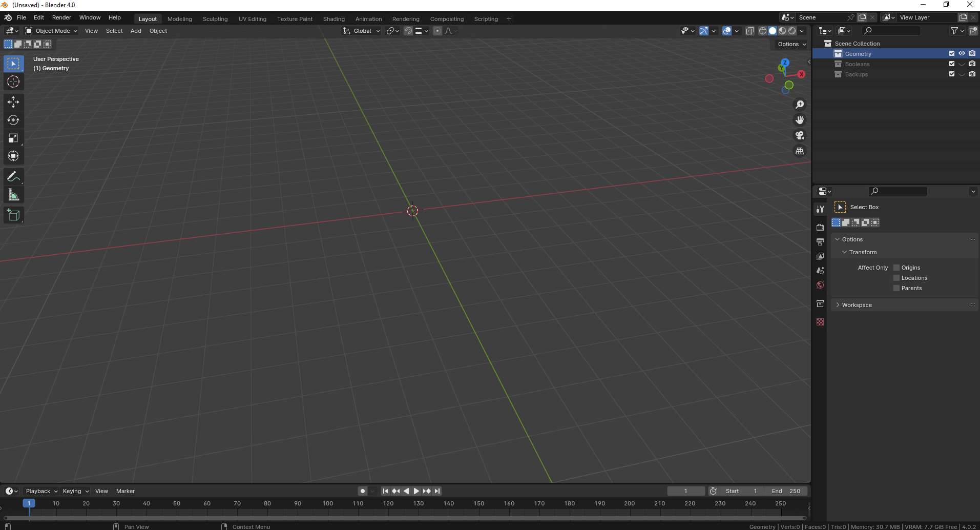Jump to the last frame
980x530 pixels.
click(437, 491)
